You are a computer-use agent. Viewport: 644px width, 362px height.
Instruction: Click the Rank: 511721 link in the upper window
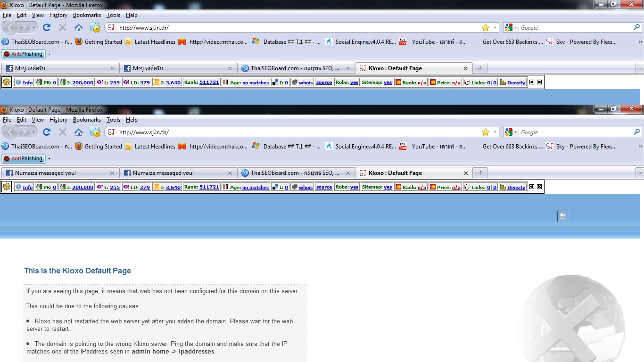[202, 82]
